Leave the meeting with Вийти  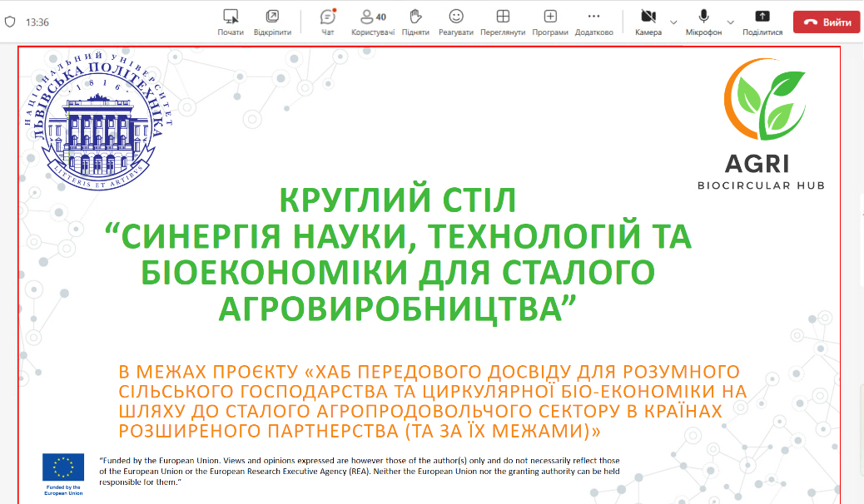827,22
